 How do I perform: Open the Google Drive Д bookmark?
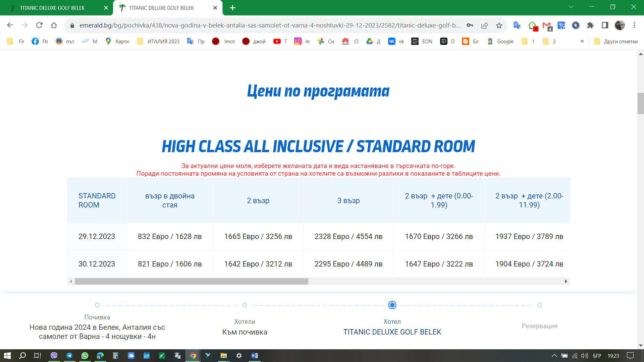[373, 41]
